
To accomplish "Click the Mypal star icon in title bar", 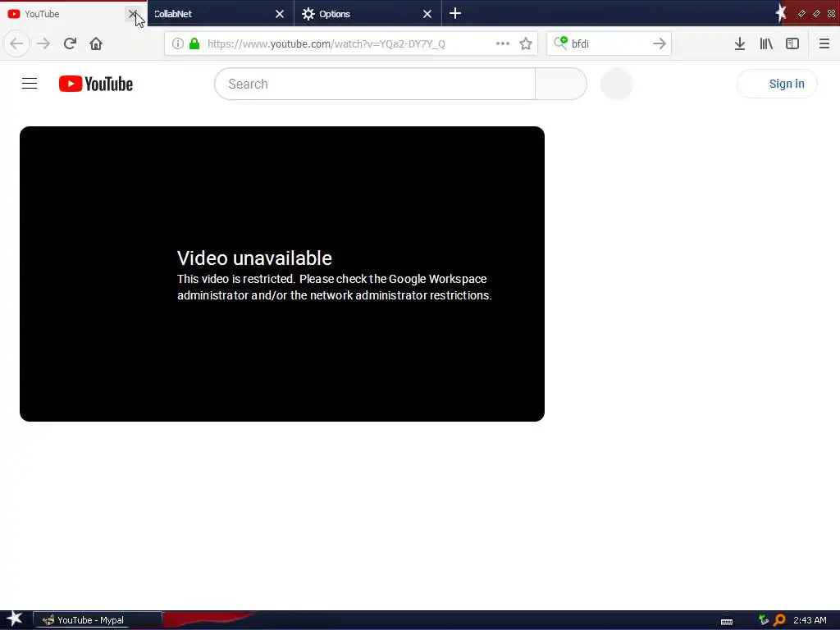I will [x=781, y=13].
